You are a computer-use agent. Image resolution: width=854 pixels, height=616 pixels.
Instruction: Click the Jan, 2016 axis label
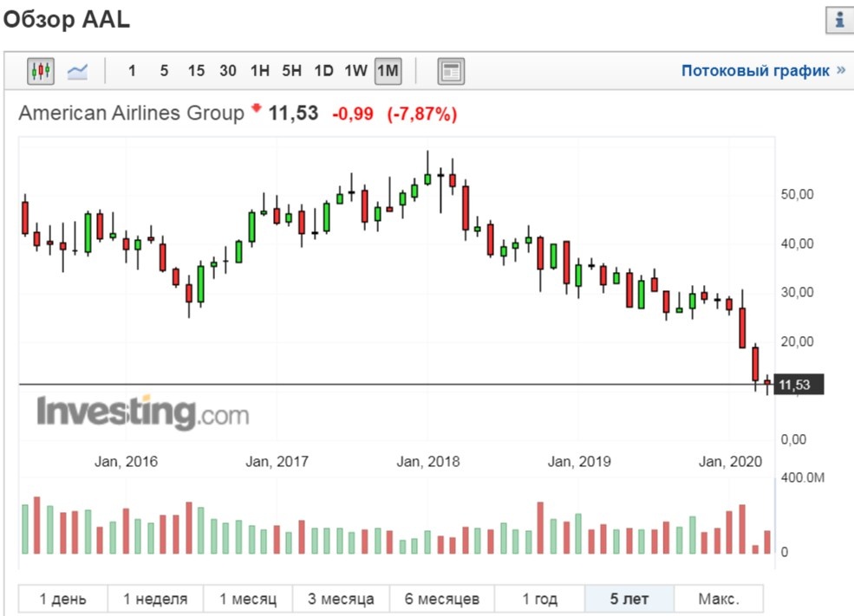(126, 462)
